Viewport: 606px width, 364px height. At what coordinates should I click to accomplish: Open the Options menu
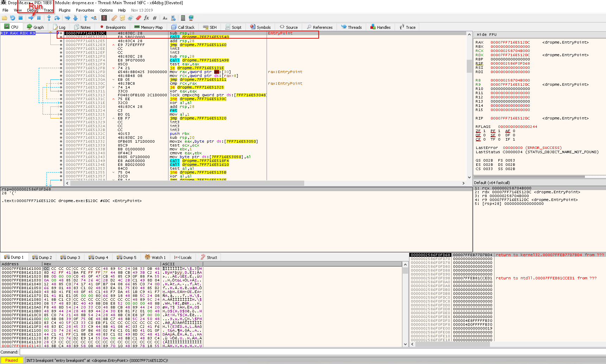(x=106, y=10)
